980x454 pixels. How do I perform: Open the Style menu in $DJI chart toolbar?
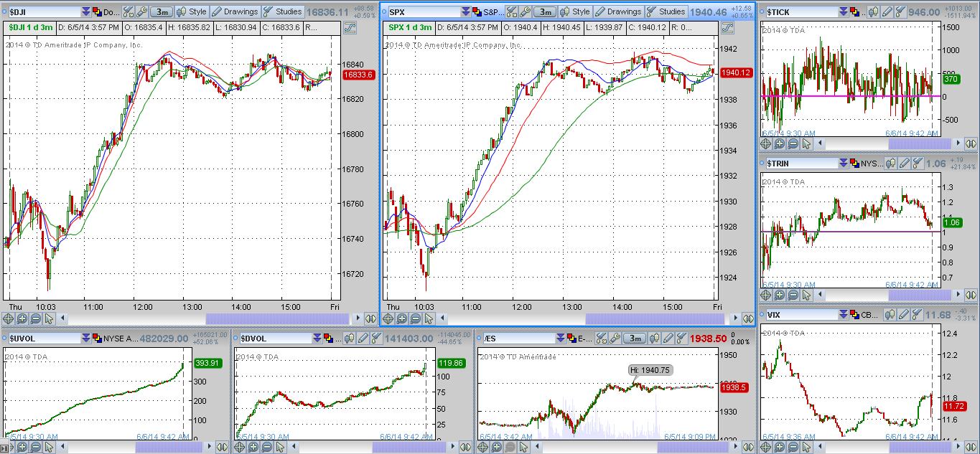[x=191, y=12]
